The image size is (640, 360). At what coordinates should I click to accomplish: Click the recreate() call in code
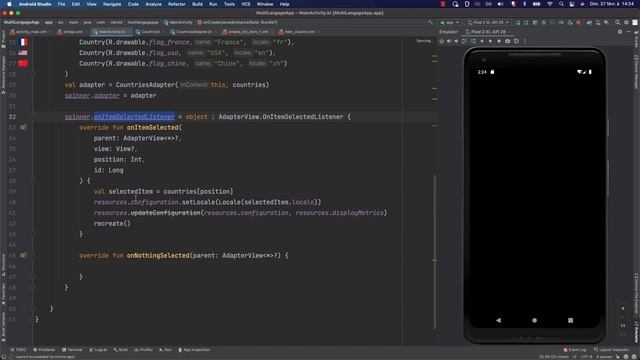click(x=112, y=223)
